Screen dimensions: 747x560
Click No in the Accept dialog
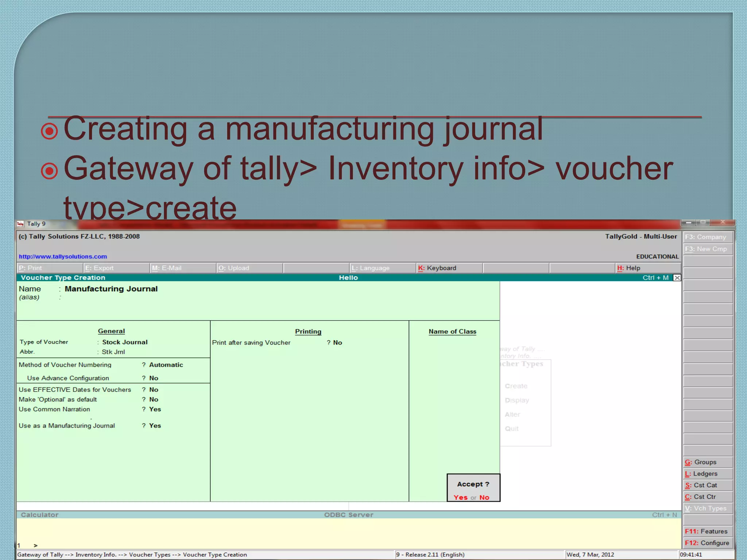point(484,497)
